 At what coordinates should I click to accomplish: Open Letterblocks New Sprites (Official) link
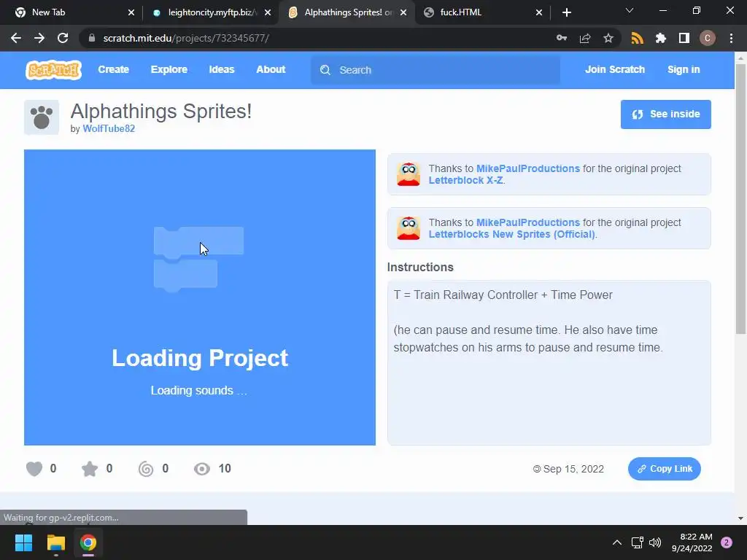click(511, 234)
